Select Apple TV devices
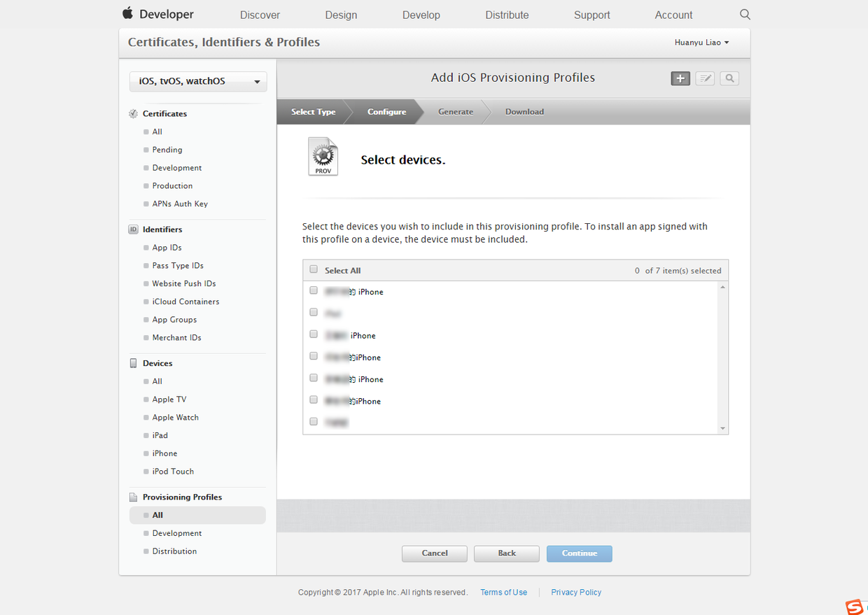Viewport: 868px width, 615px height. coord(169,400)
